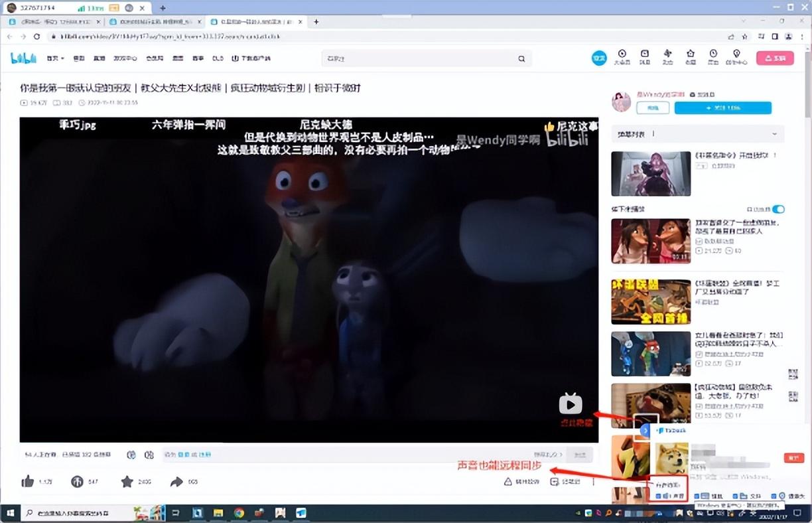Toggle the 自动连播 autoplay switch
Screen dimensions: 812x523
click(778, 209)
